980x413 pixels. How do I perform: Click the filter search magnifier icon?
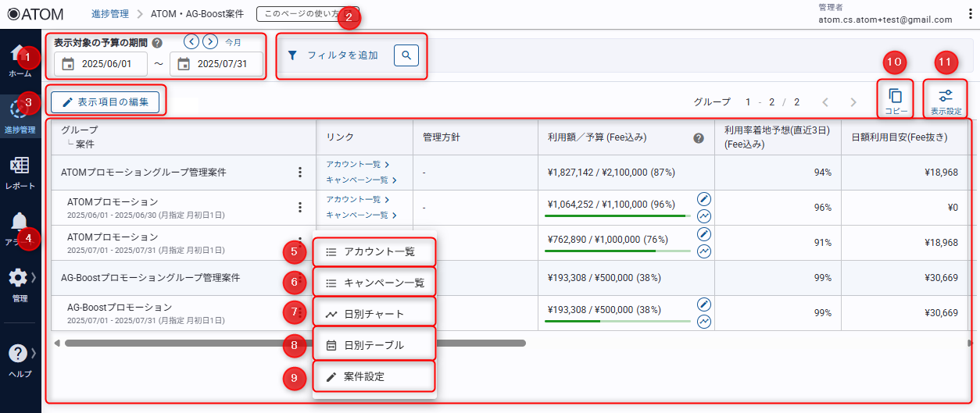tap(406, 55)
